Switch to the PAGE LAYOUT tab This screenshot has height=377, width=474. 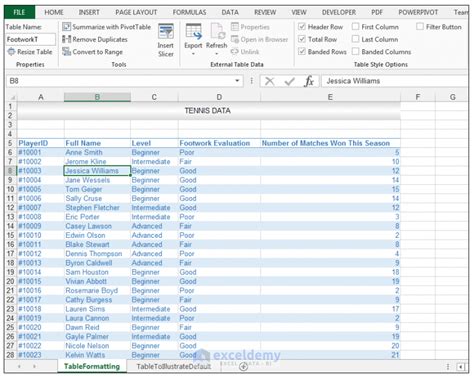click(136, 12)
